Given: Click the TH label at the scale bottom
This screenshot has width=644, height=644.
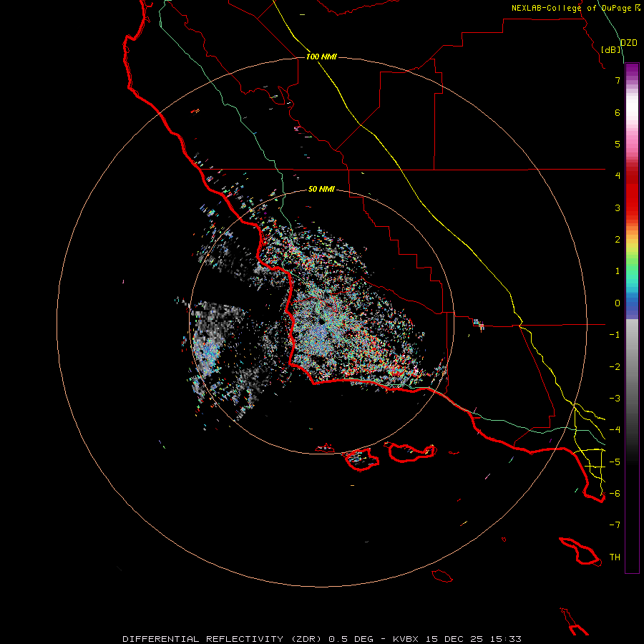Looking at the screenshot, I should tap(615, 557).
